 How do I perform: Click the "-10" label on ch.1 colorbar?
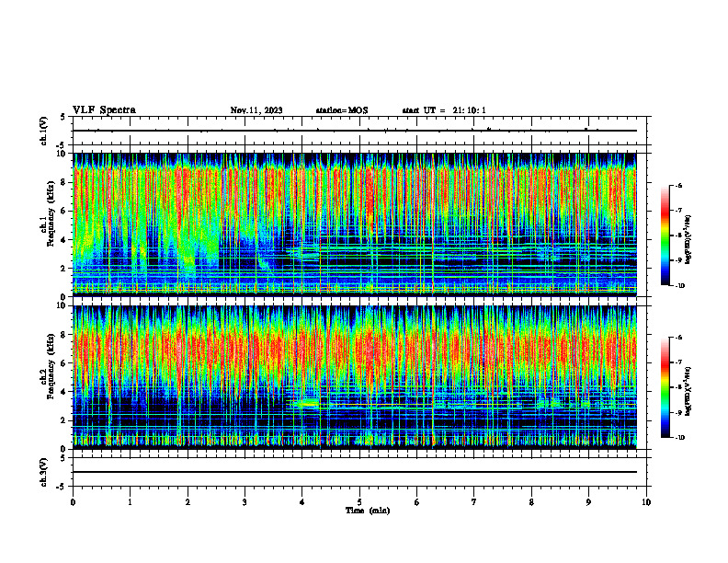(679, 285)
